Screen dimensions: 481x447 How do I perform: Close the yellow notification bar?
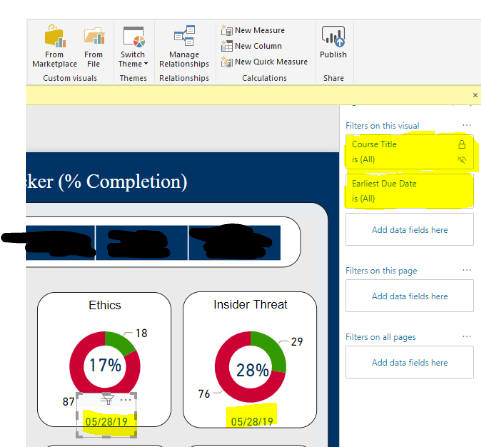(x=475, y=95)
